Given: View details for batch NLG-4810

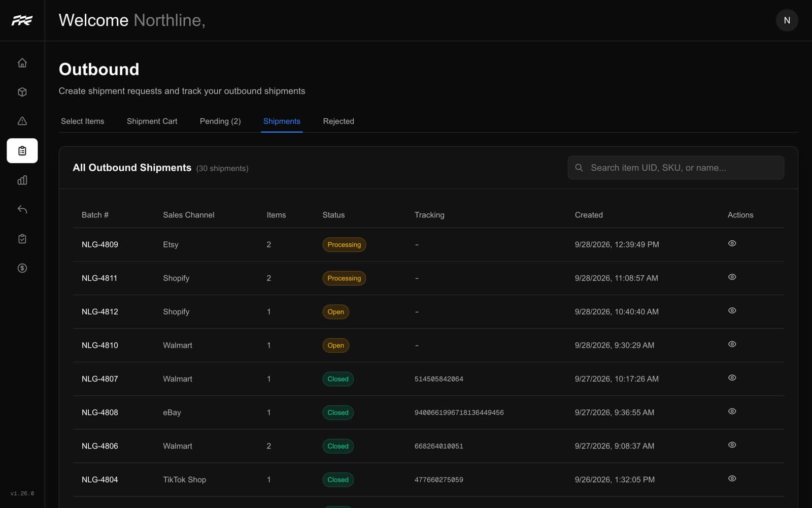Looking at the screenshot, I should point(732,344).
